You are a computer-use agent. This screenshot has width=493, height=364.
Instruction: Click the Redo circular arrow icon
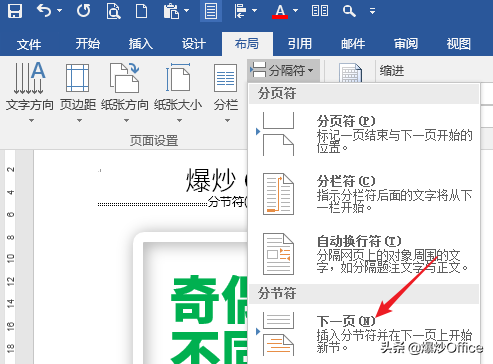click(x=83, y=11)
